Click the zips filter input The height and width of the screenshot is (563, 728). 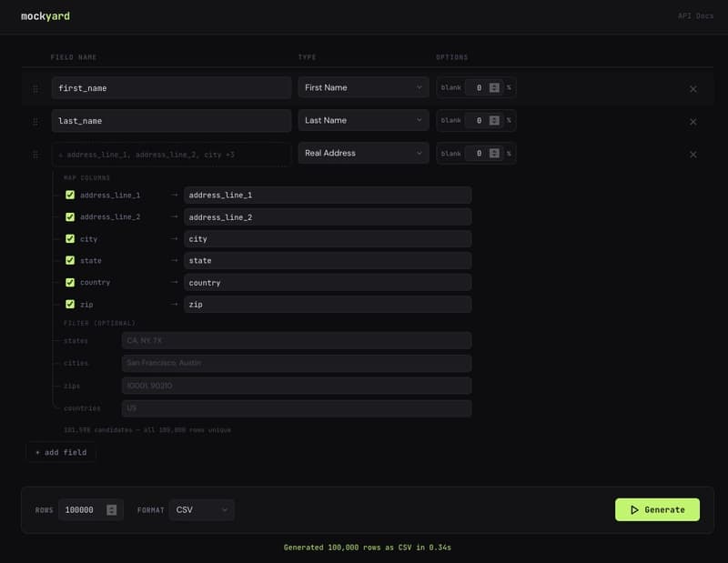[x=297, y=386]
